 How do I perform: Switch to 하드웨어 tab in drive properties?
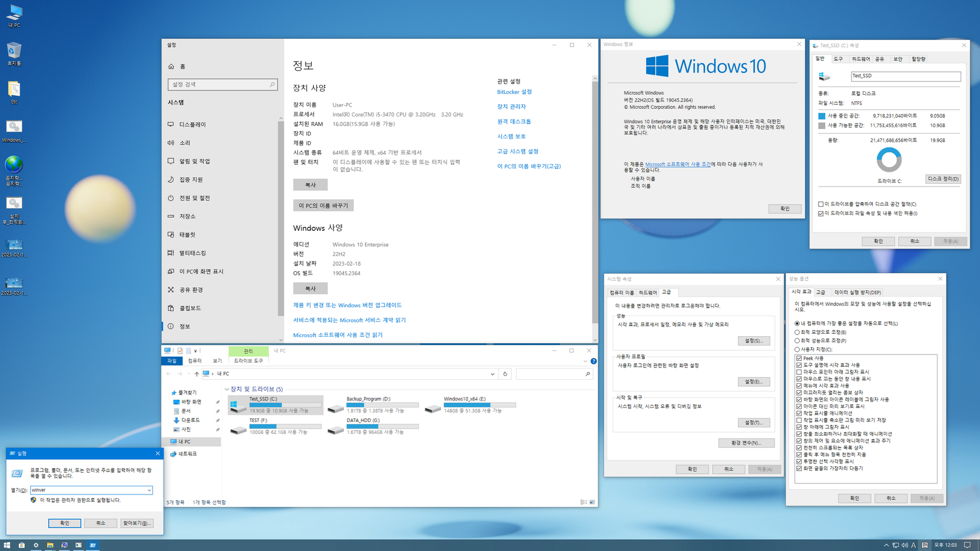click(860, 59)
